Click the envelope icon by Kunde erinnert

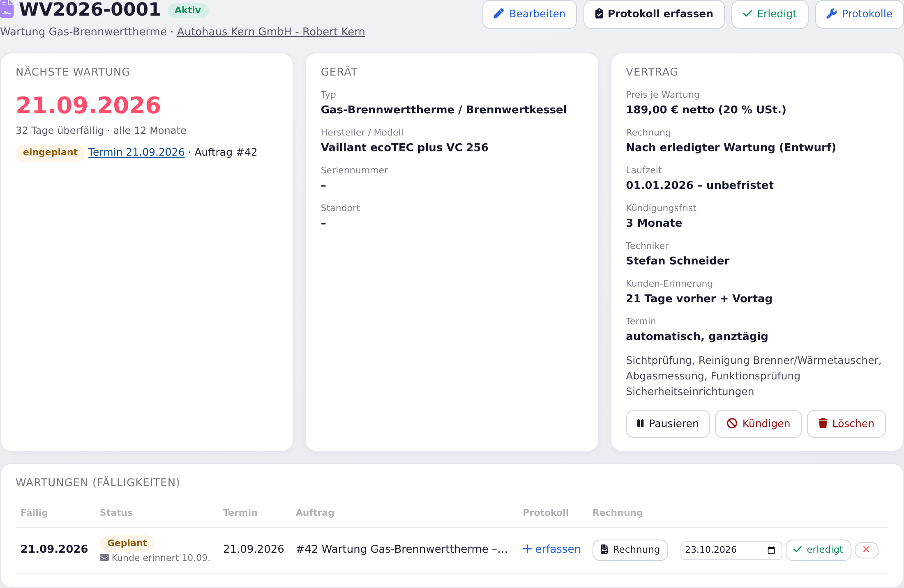click(104, 558)
